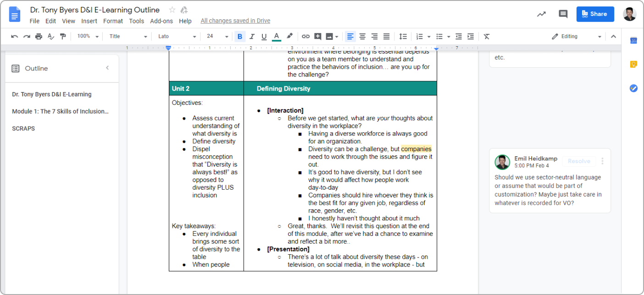Open the File menu
Viewport: 644px width, 295px height.
[x=34, y=21]
